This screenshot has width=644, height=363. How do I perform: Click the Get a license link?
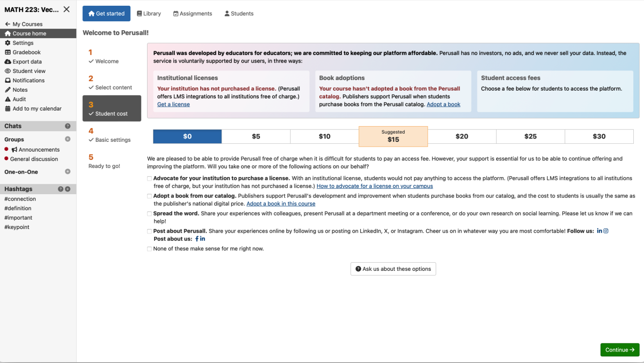click(x=174, y=104)
